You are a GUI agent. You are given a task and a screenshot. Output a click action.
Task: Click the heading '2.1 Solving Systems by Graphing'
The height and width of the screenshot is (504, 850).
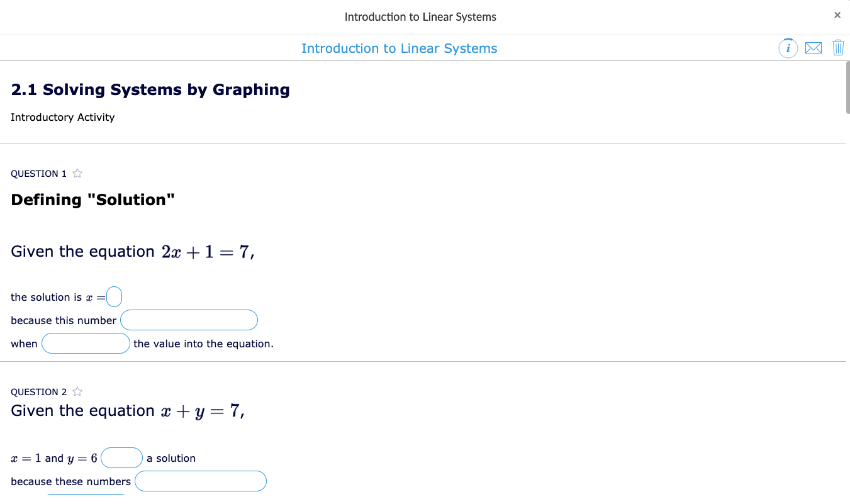[x=150, y=89]
